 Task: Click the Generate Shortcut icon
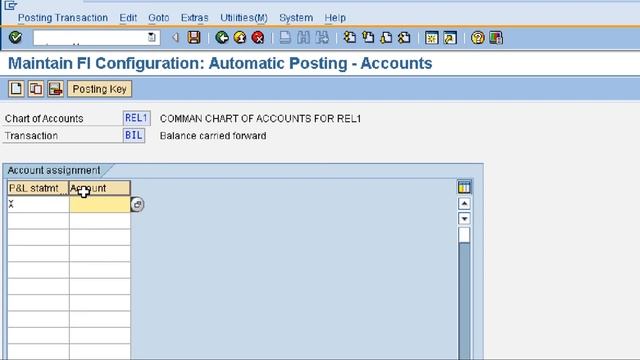[x=450, y=38]
